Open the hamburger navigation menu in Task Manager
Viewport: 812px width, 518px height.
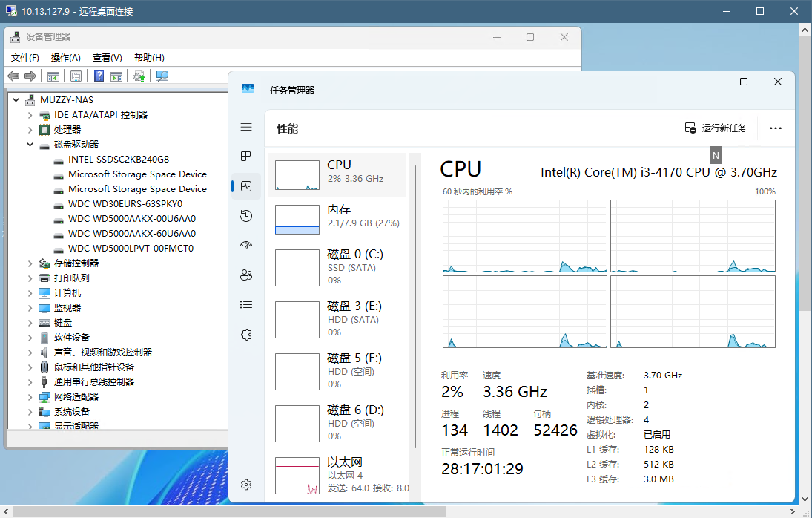(246, 127)
